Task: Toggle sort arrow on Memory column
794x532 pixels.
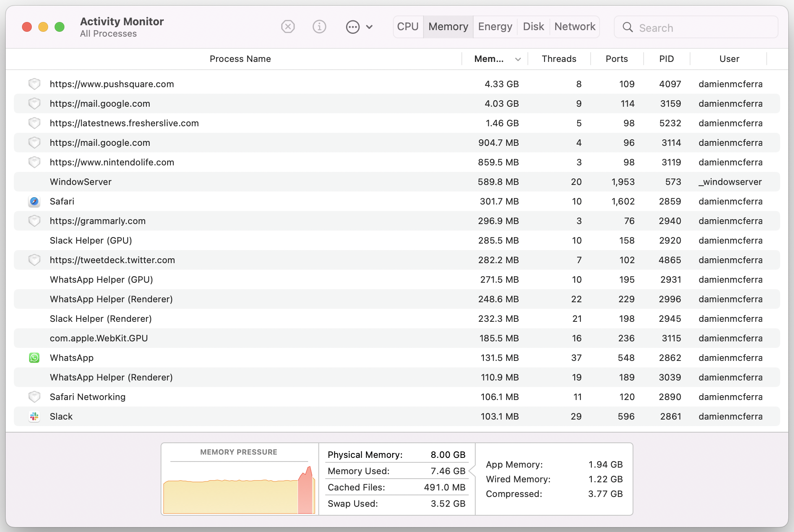Action: point(518,59)
